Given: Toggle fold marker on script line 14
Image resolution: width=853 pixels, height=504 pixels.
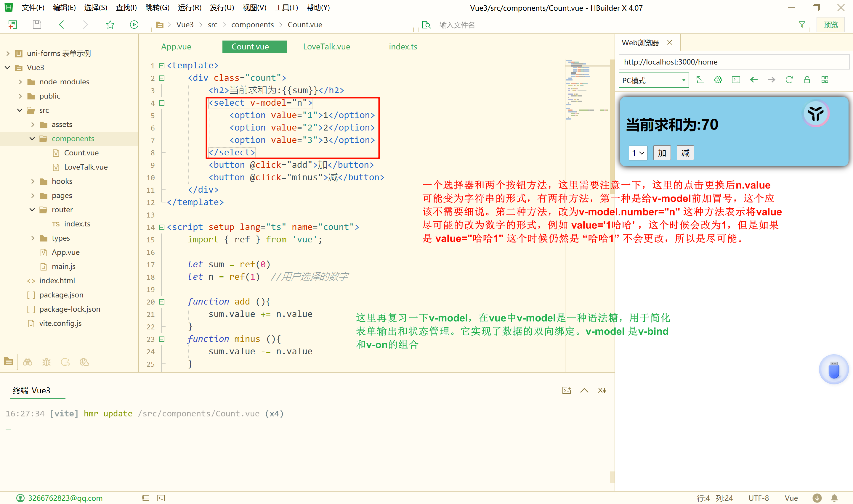Looking at the screenshot, I should click(x=162, y=227).
